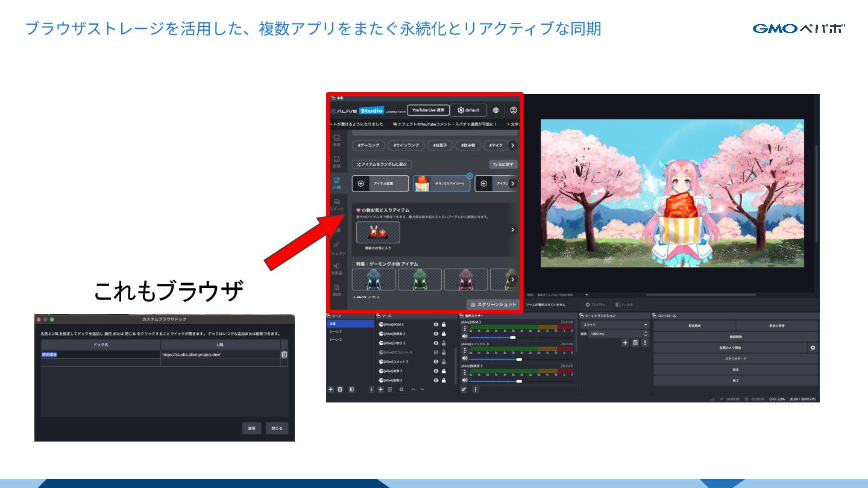Expand tag list with chevron beside #マイク
Image resolution: width=868 pixels, height=488 pixels.
click(x=512, y=145)
